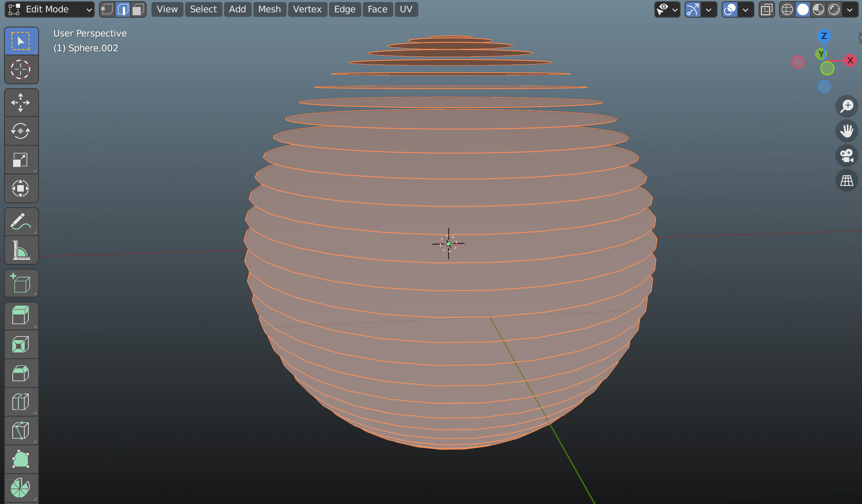
Task: Select the Measure tool
Action: point(21,250)
